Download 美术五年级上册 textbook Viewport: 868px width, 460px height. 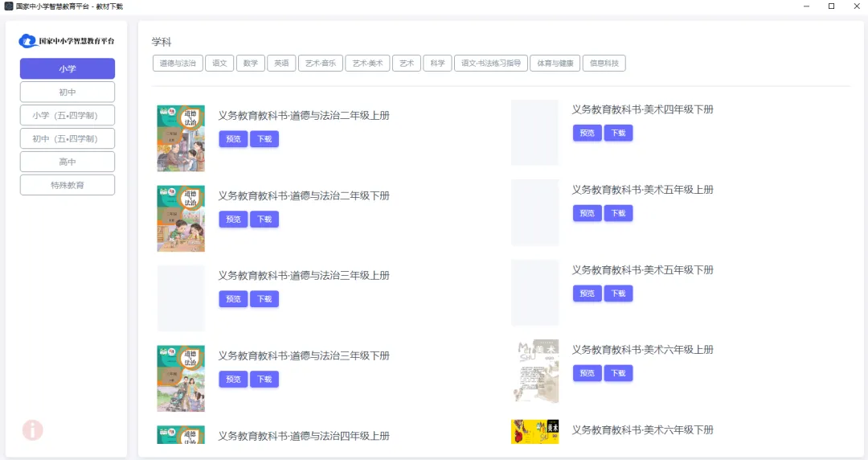tap(618, 213)
